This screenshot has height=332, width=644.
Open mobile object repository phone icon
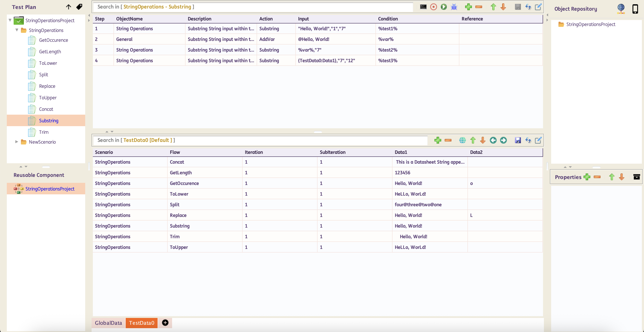(x=635, y=9)
